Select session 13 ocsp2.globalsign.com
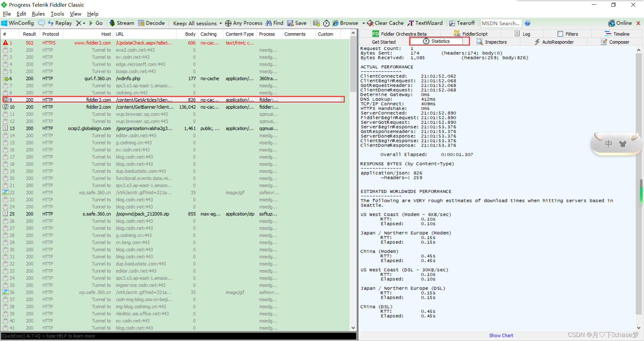The height and width of the screenshot is (341, 644). pyautogui.click(x=175, y=128)
